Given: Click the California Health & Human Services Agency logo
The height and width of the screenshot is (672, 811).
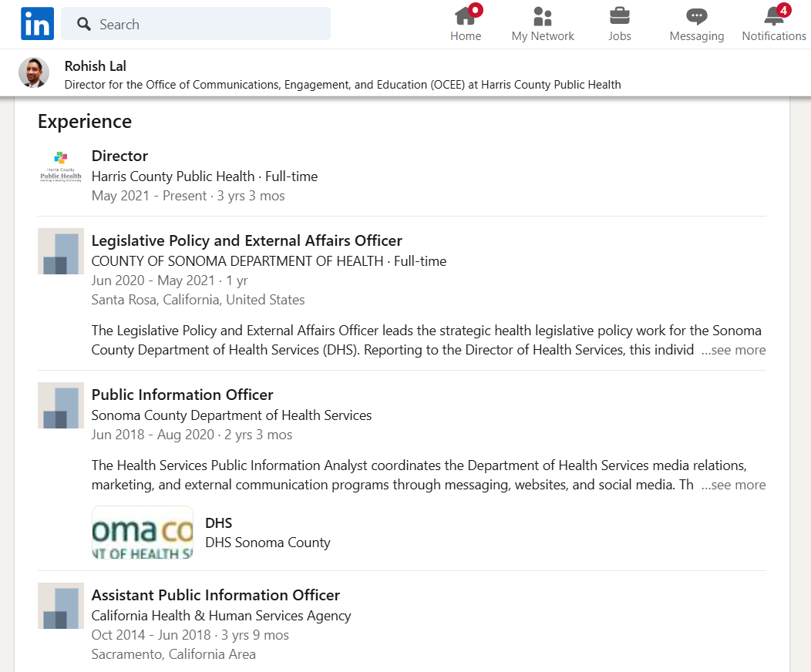Looking at the screenshot, I should coord(60,606).
